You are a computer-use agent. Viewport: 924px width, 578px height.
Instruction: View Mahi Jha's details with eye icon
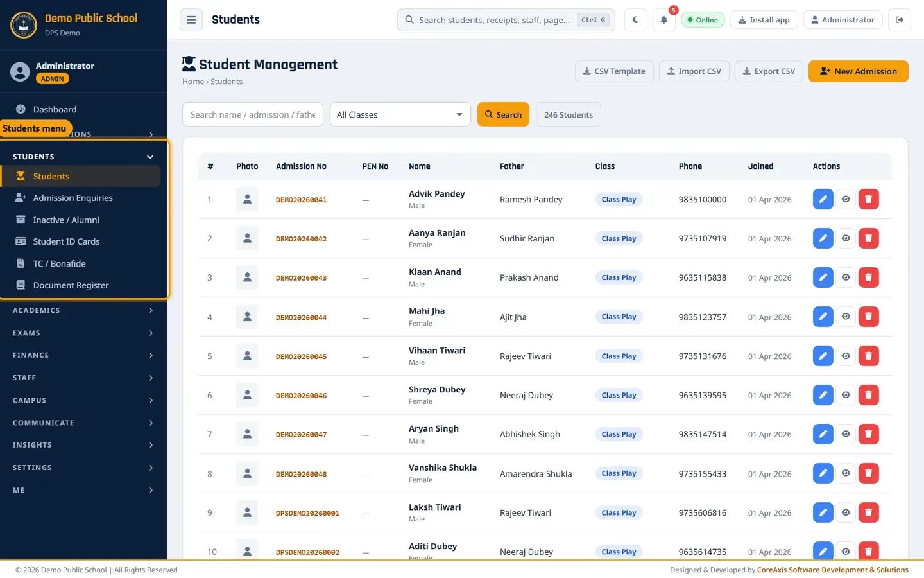[846, 317]
